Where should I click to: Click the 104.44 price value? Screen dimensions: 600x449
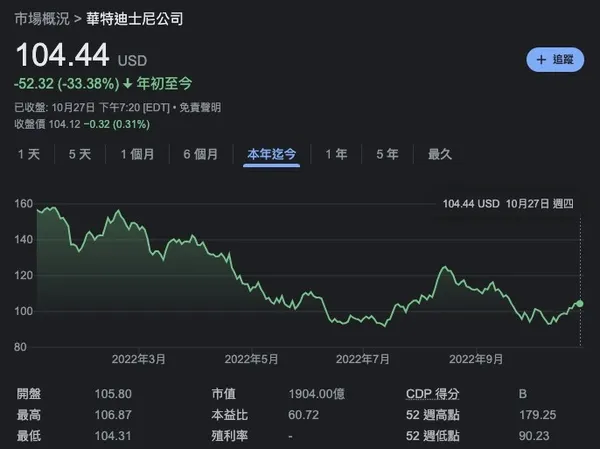click(x=63, y=55)
